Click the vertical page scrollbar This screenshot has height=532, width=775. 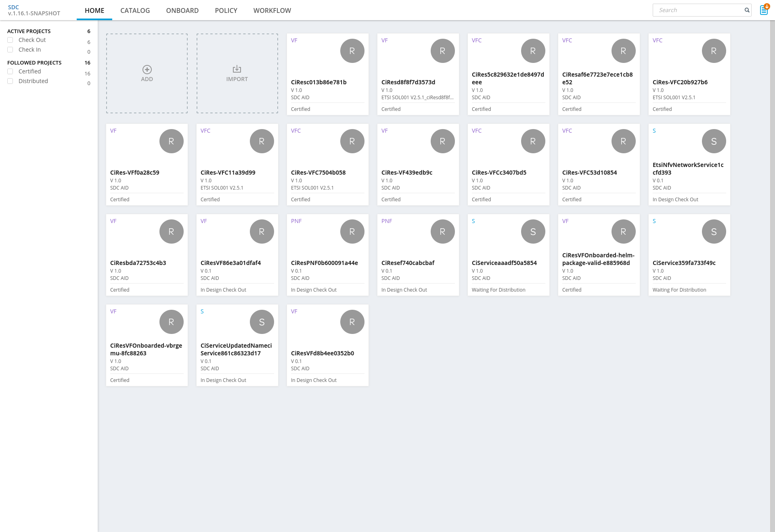tap(772, 276)
